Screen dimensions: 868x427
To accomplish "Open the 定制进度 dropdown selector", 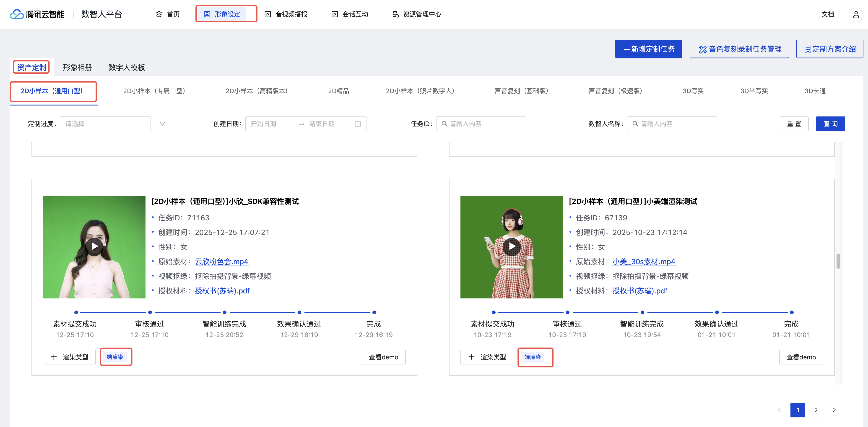I will (105, 124).
